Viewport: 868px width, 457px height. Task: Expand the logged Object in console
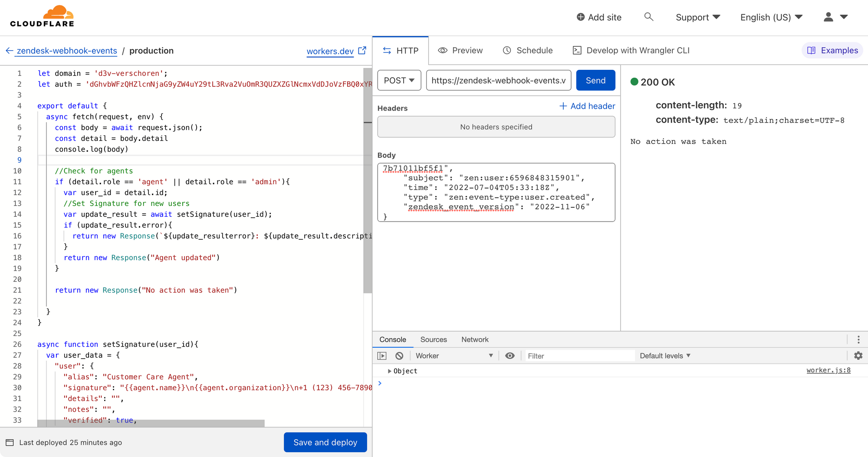click(x=390, y=371)
